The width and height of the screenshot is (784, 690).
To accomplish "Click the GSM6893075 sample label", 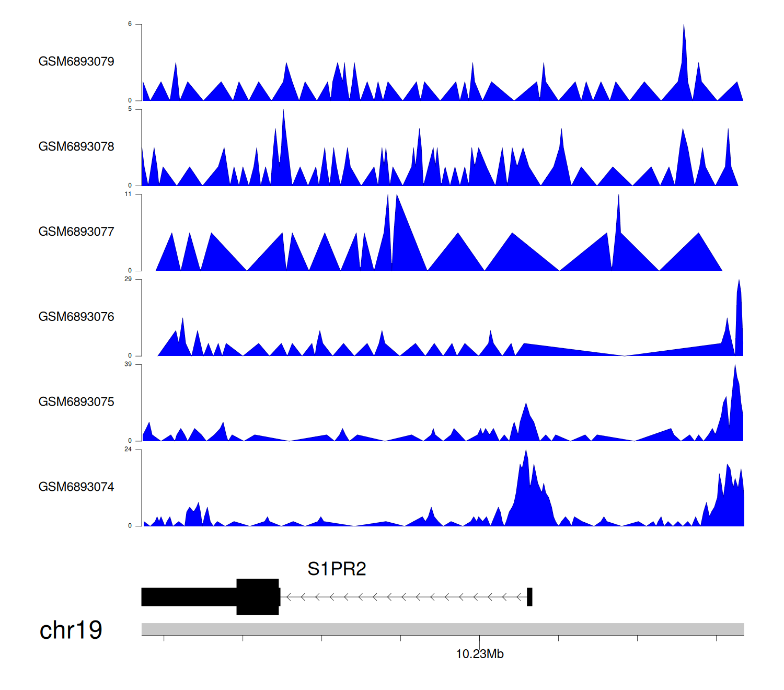I will [x=76, y=402].
